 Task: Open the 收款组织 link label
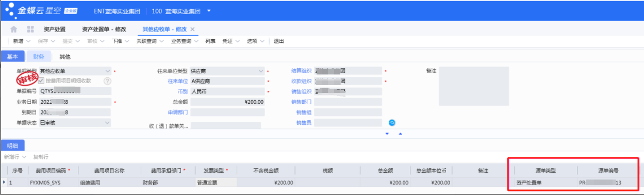tap(301, 81)
